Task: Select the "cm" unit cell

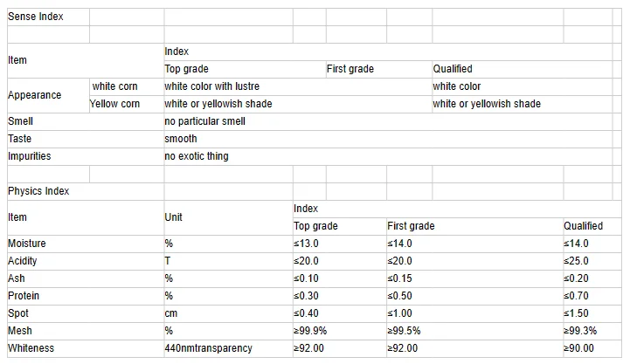Action: pyautogui.click(x=171, y=313)
